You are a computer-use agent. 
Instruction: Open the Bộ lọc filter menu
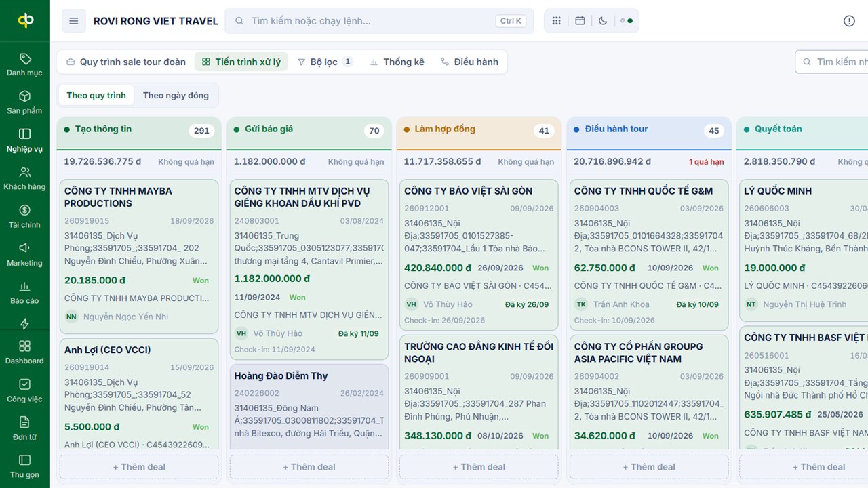point(325,62)
